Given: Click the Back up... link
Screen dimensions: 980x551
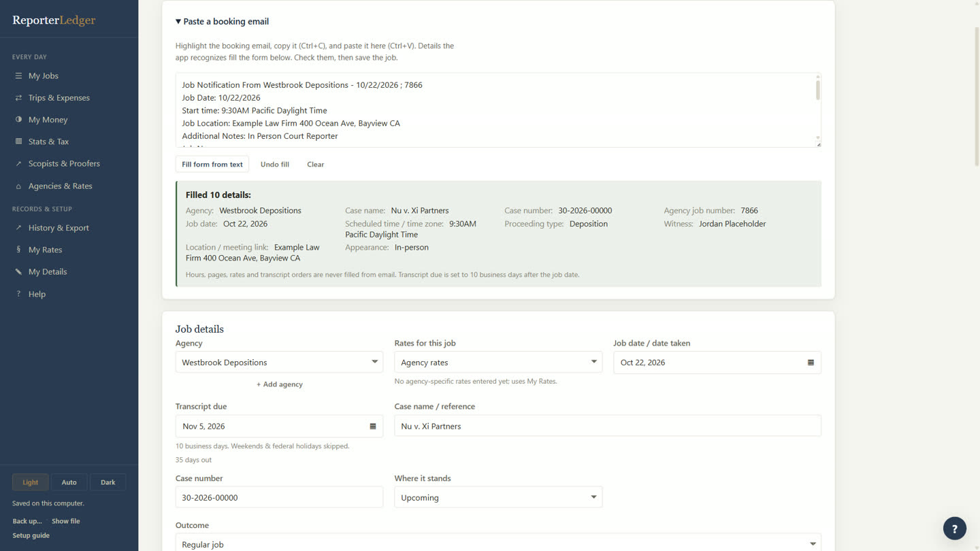Looking at the screenshot, I should [27, 521].
